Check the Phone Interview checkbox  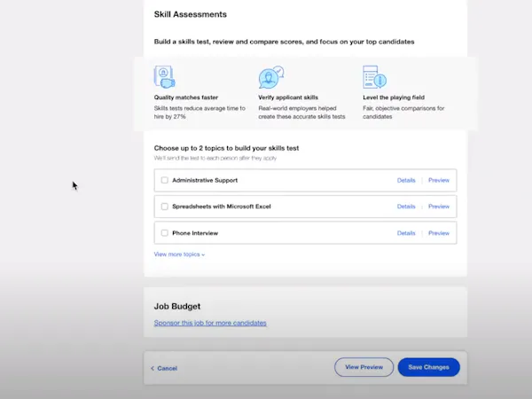[x=165, y=232]
